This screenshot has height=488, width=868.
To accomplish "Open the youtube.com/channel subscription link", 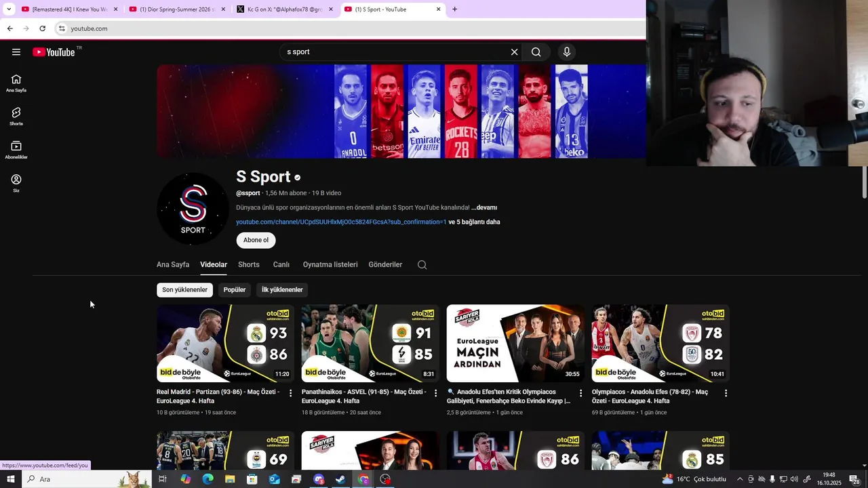I will (341, 222).
